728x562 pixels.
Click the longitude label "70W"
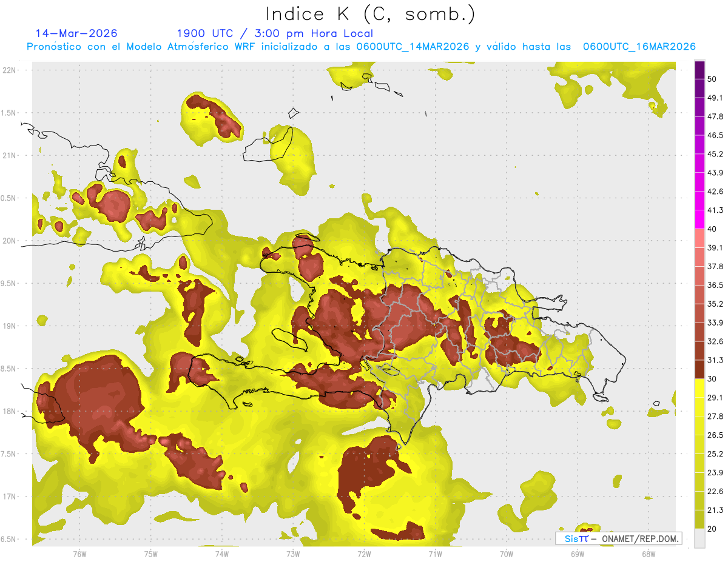point(507,554)
